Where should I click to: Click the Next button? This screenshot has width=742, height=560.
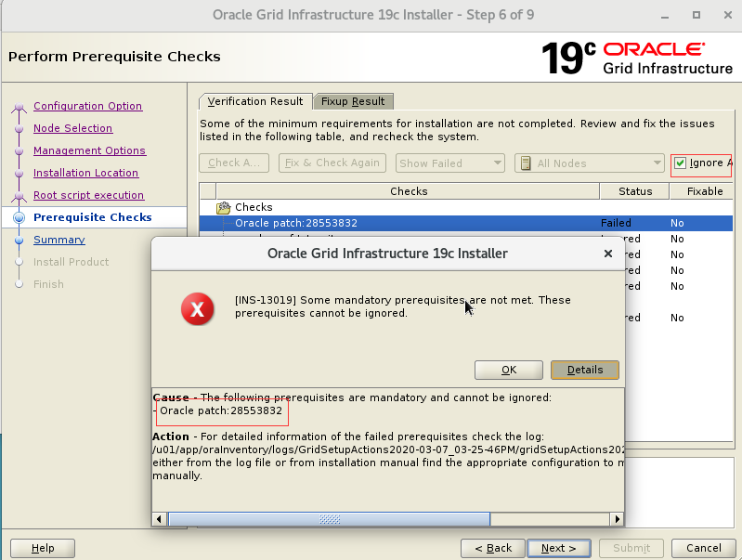[558, 548]
